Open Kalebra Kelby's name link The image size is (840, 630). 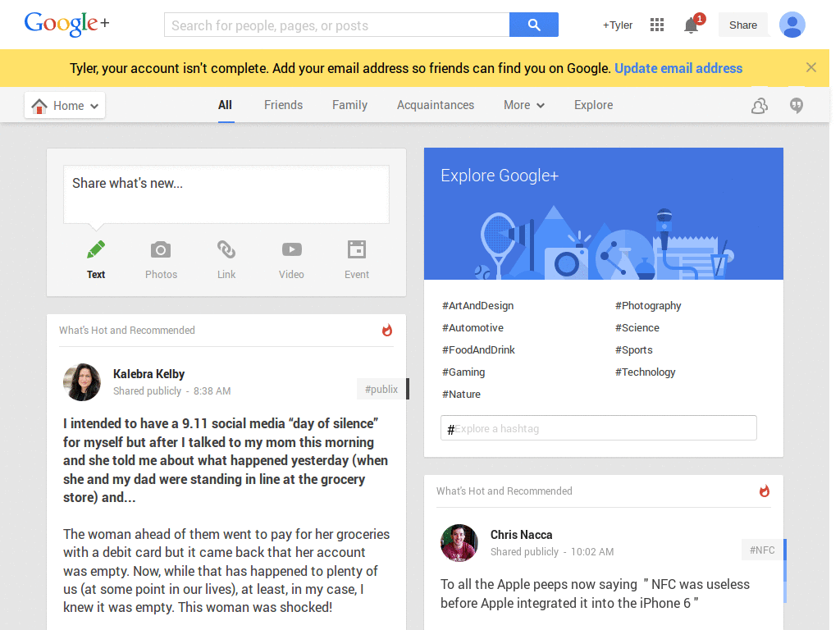click(x=149, y=374)
